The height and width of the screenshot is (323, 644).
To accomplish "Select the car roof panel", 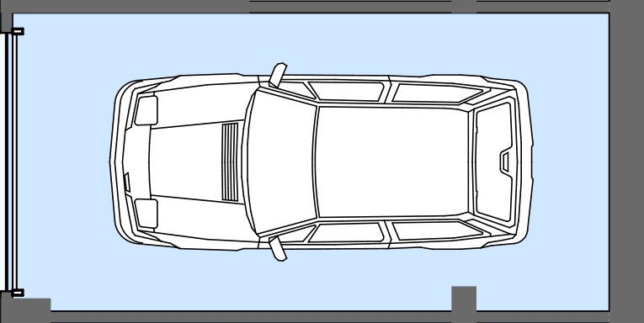I will [392, 161].
